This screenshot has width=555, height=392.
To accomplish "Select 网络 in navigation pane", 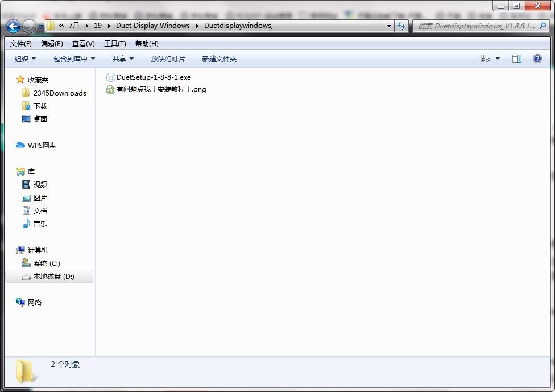I will (34, 303).
